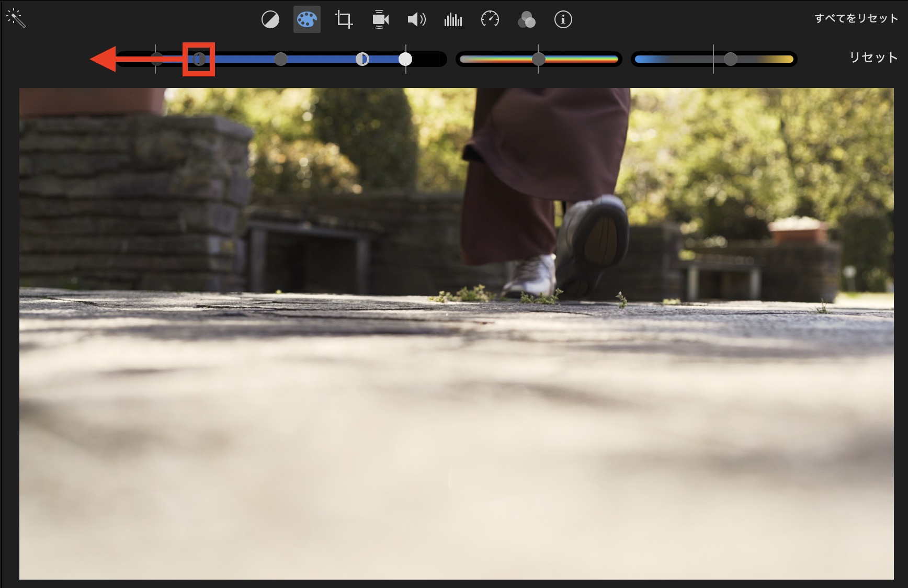Click the white highlights handle
This screenshot has width=908, height=588.
(x=405, y=59)
